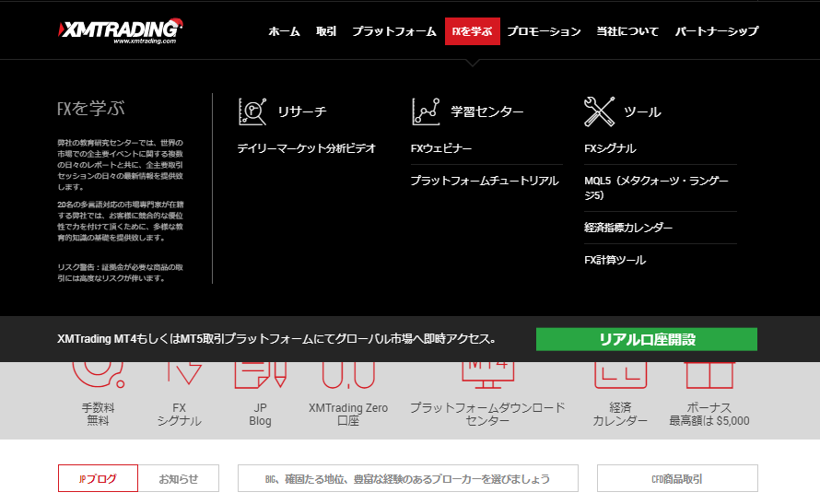Click ボーナス最高額は $5,000 label text
Screen dimensions: 820x504
(709, 414)
